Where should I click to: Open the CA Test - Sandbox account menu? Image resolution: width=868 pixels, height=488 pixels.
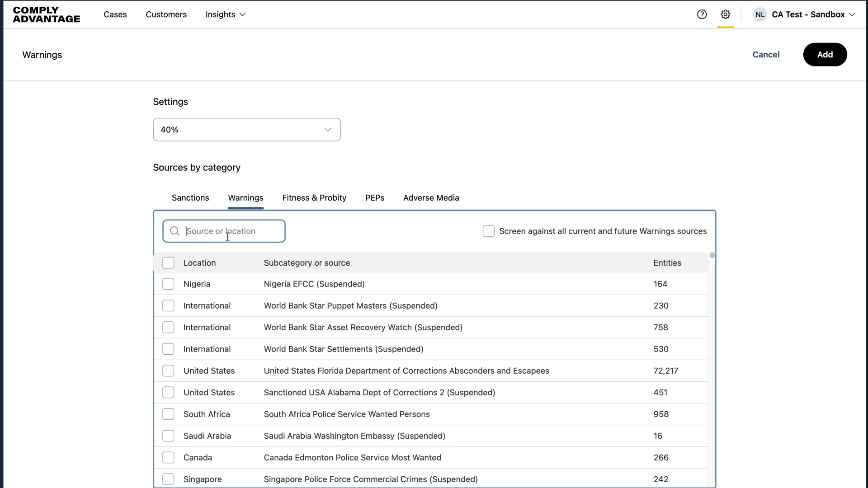(813, 14)
